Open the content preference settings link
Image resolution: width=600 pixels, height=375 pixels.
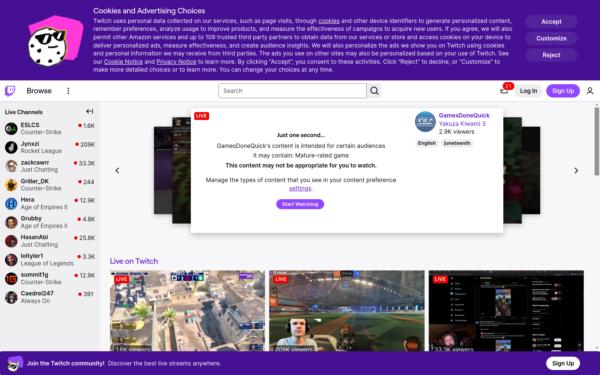pos(300,188)
